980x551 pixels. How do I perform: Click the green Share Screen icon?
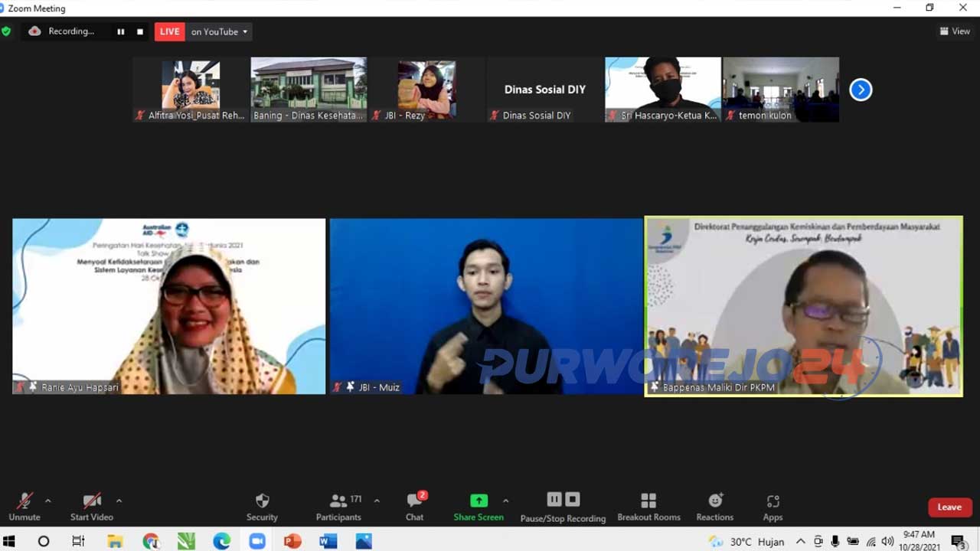[479, 500]
